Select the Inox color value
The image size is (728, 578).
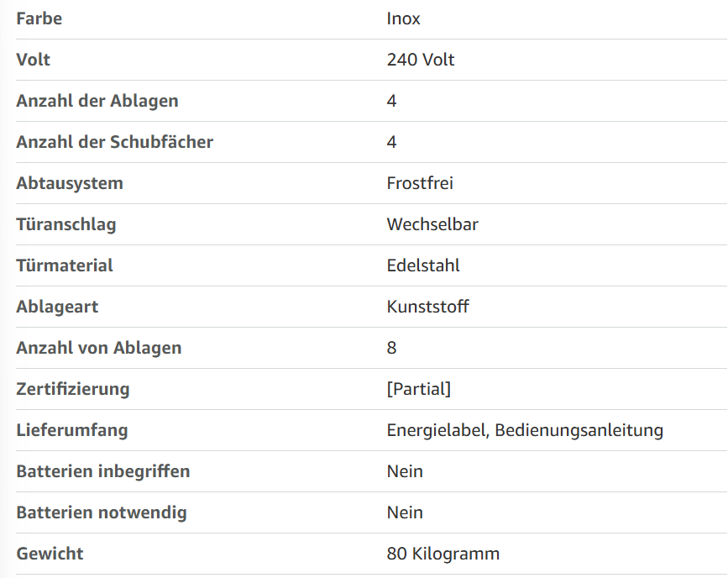[x=403, y=18]
